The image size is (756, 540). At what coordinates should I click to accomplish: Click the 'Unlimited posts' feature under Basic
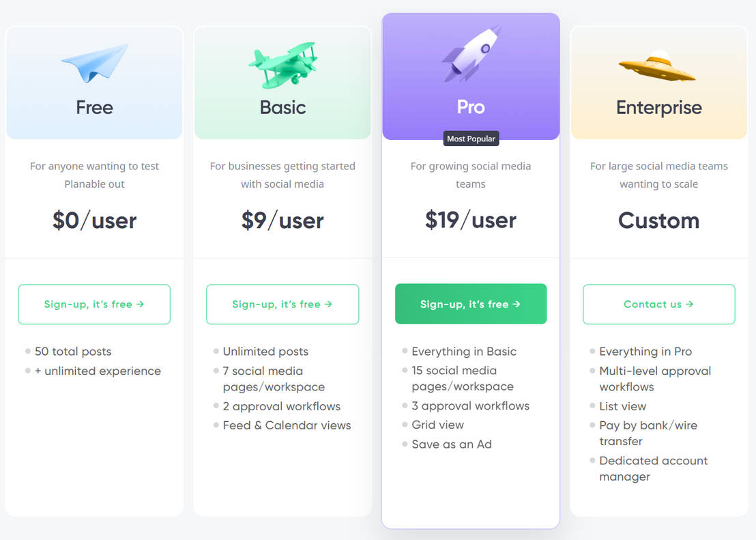265,351
